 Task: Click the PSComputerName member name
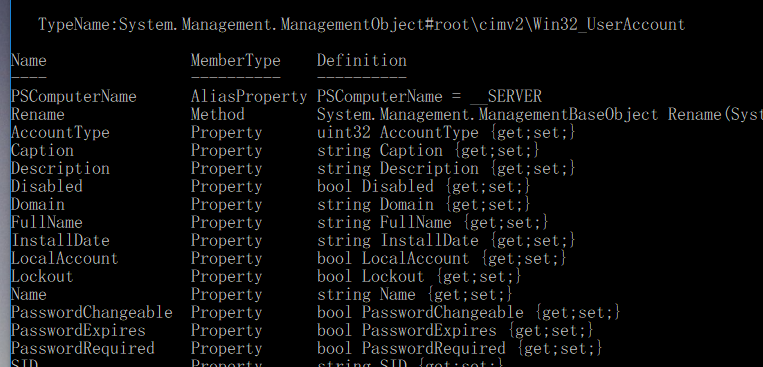point(73,96)
